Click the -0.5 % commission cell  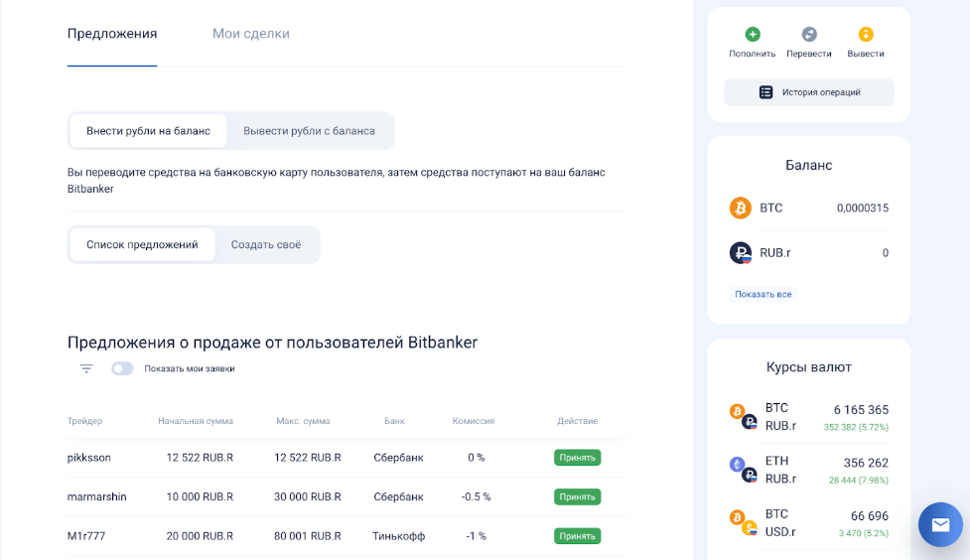click(x=476, y=496)
